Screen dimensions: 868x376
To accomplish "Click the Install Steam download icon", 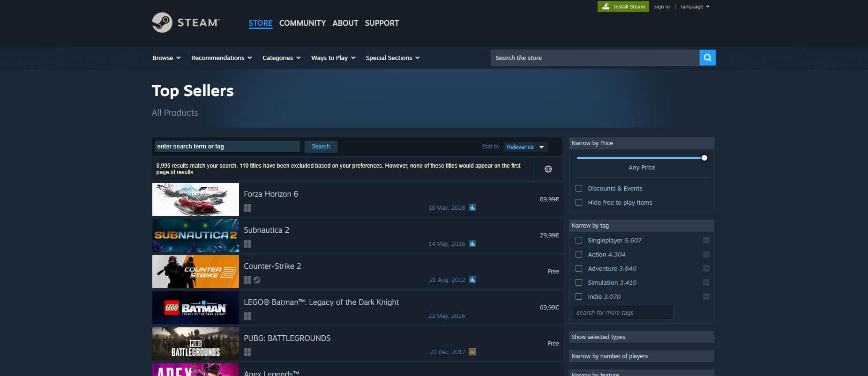I will (606, 7).
